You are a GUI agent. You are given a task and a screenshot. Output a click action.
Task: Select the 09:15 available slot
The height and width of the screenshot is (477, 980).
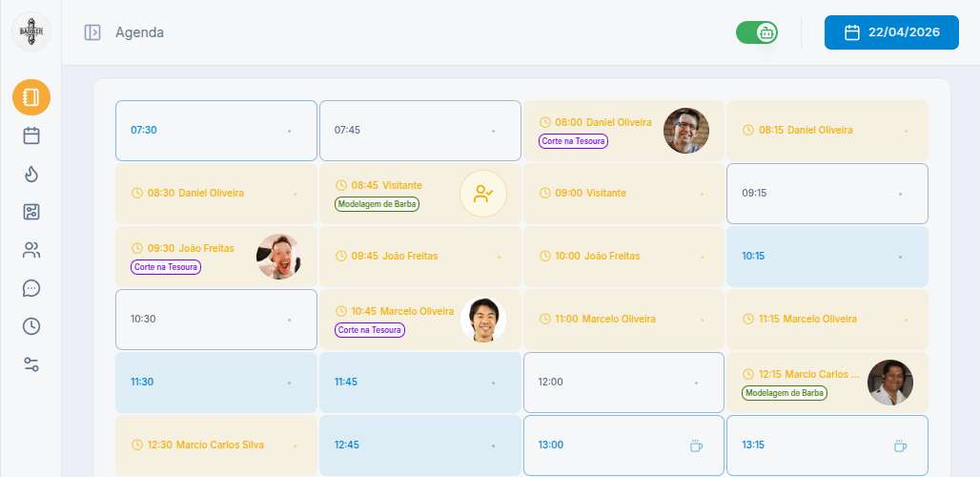(827, 194)
